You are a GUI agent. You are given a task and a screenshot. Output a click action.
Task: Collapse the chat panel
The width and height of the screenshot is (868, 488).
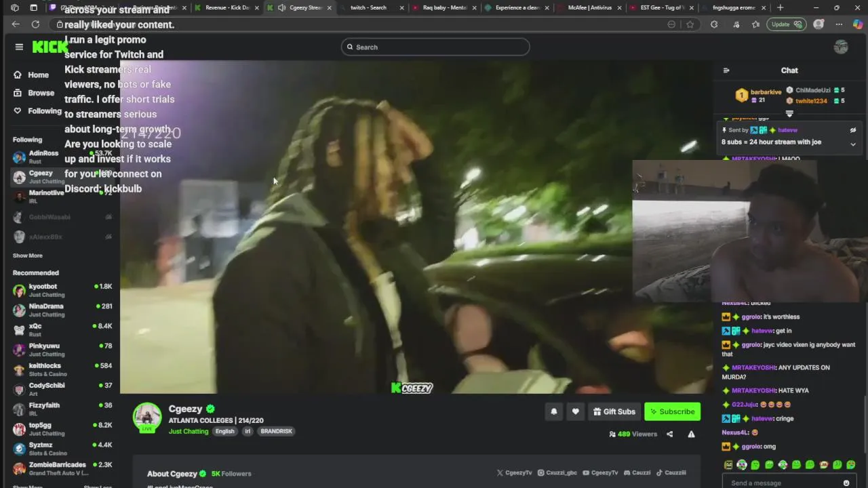726,70
